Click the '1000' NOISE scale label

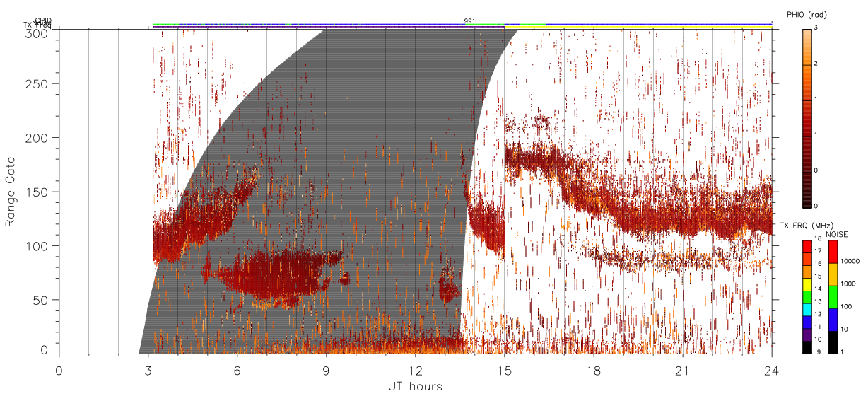(848, 284)
